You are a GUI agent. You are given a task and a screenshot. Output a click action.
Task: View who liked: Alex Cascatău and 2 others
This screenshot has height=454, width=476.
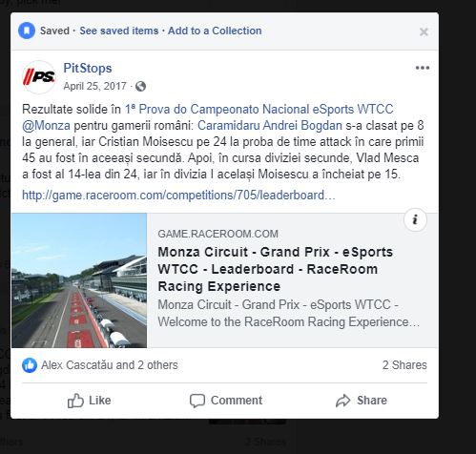pyautogui.click(x=110, y=365)
